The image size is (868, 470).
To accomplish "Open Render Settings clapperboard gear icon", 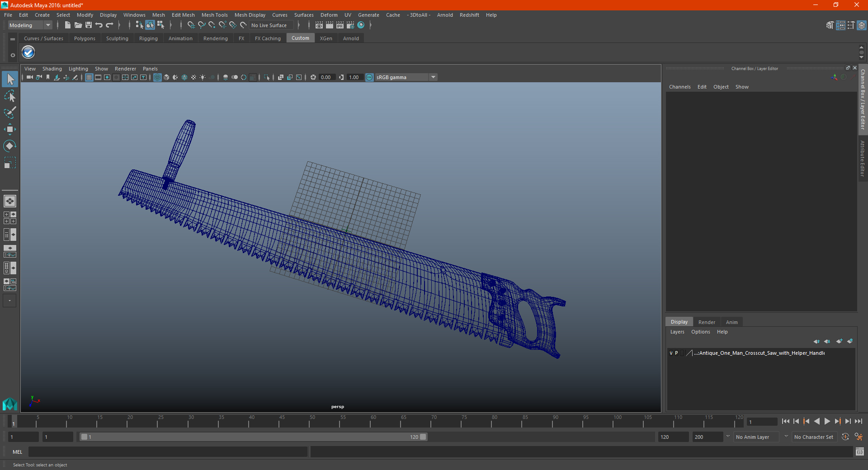I will pos(350,25).
